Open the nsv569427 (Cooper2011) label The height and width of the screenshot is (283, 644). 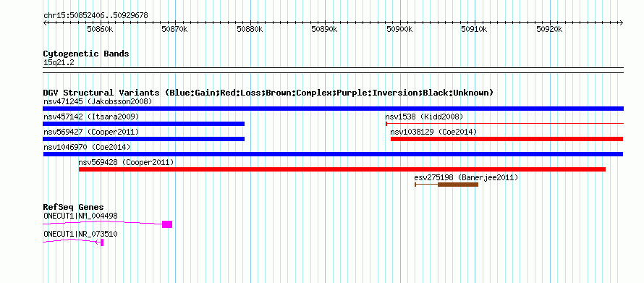pyautogui.click(x=91, y=132)
